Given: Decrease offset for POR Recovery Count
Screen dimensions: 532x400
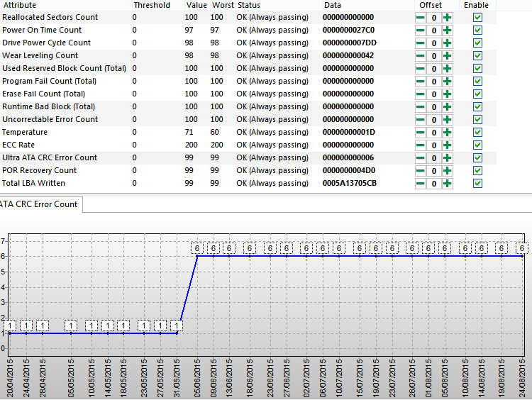Looking at the screenshot, I should coord(421,170).
